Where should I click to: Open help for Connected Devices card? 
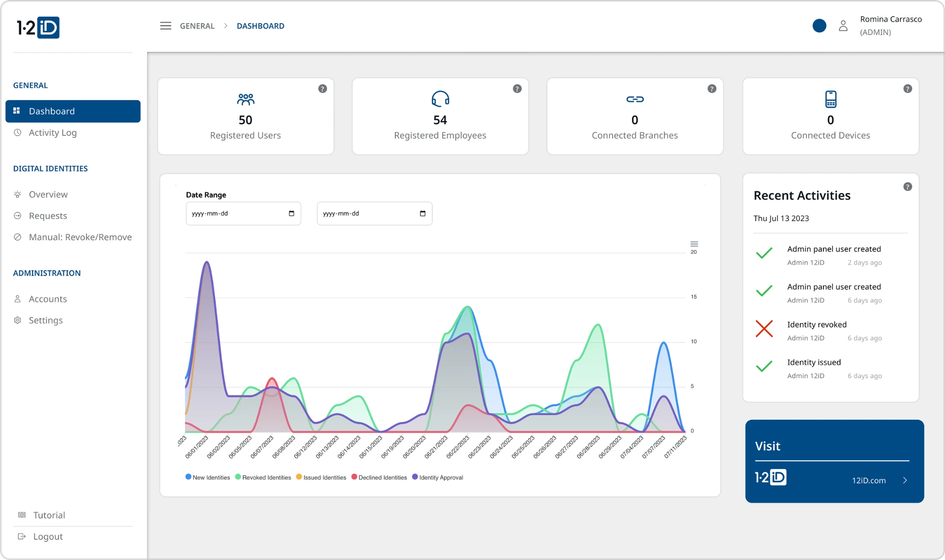click(908, 89)
